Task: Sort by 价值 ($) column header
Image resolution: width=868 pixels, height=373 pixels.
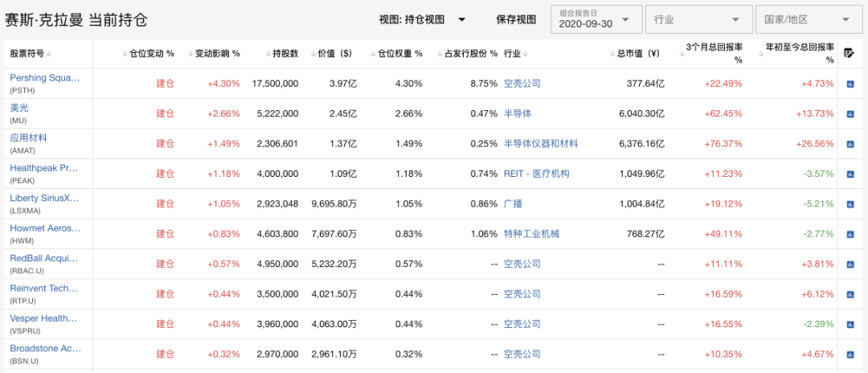Action: [330, 54]
